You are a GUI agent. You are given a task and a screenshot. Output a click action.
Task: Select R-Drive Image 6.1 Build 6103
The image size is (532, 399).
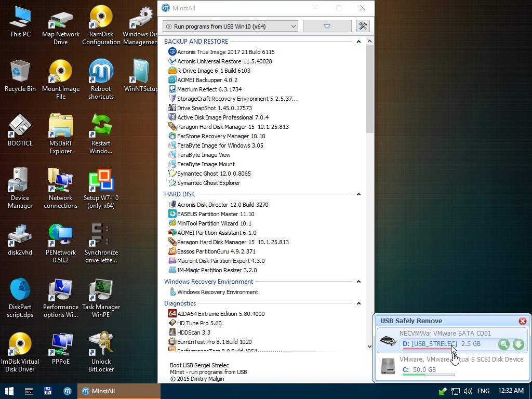(209, 71)
